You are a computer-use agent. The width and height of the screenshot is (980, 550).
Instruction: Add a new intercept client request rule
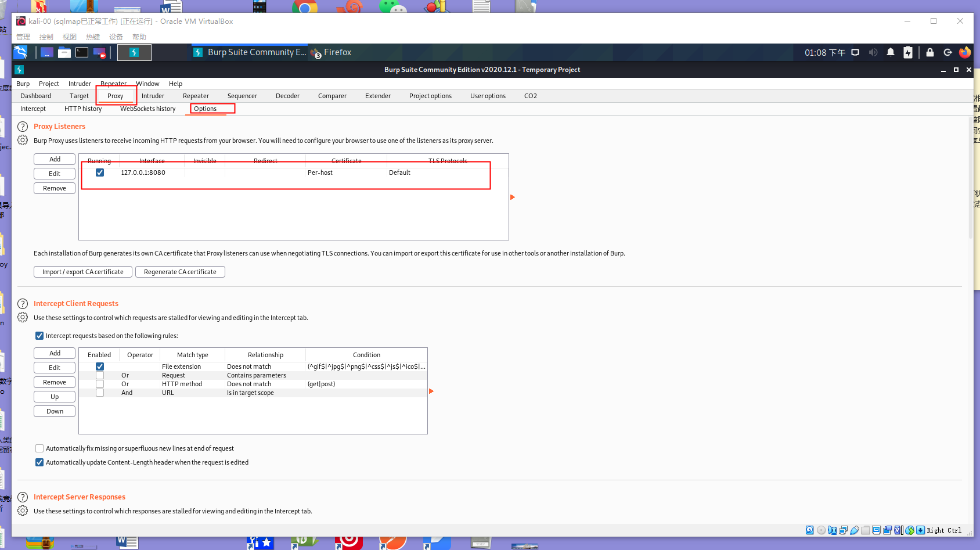(55, 353)
